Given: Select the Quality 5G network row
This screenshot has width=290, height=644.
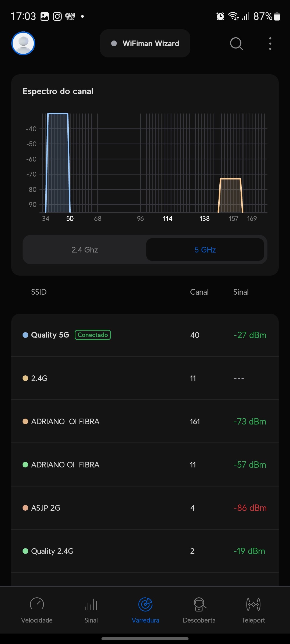Looking at the screenshot, I should point(145,335).
